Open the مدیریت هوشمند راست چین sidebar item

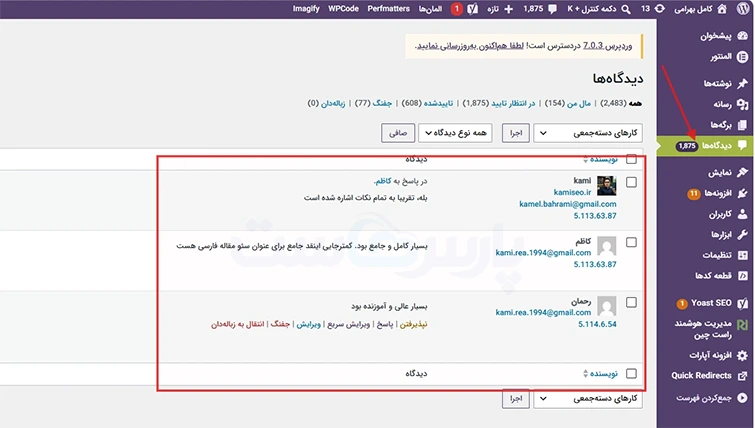(703, 328)
